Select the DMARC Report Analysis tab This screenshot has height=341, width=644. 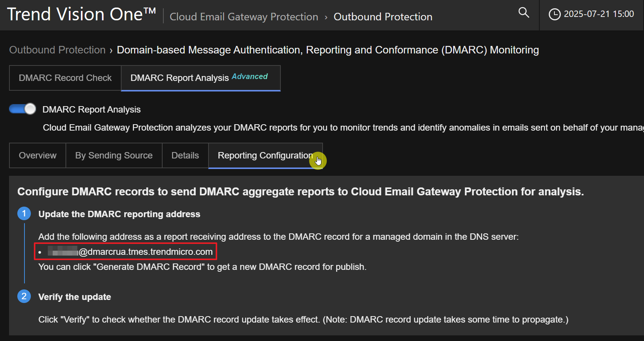[x=180, y=78]
